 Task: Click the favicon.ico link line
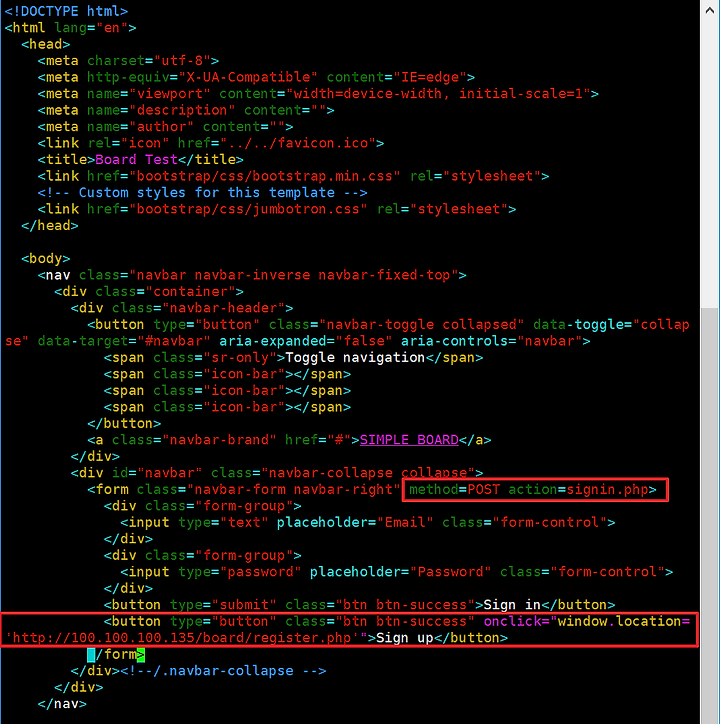tap(211, 143)
